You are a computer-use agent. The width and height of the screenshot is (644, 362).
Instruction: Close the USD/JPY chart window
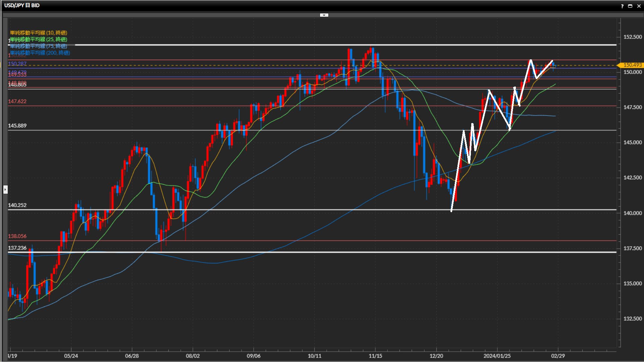click(x=639, y=6)
